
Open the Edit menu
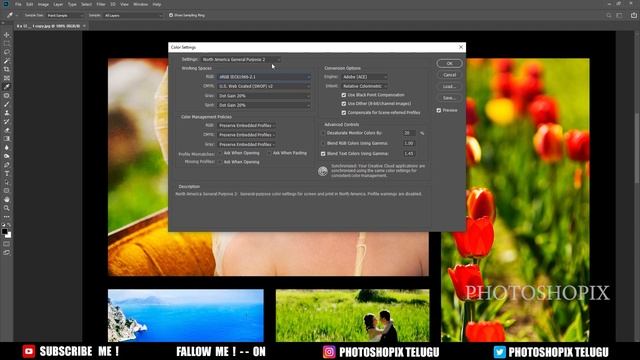(x=29, y=4)
